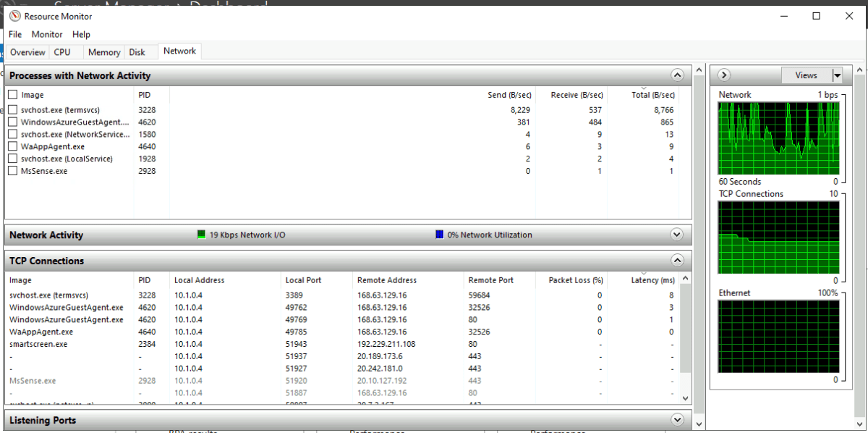This screenshot has width=868, height=433.
Task: Click the Views button
Action: [x=807, y=75]
